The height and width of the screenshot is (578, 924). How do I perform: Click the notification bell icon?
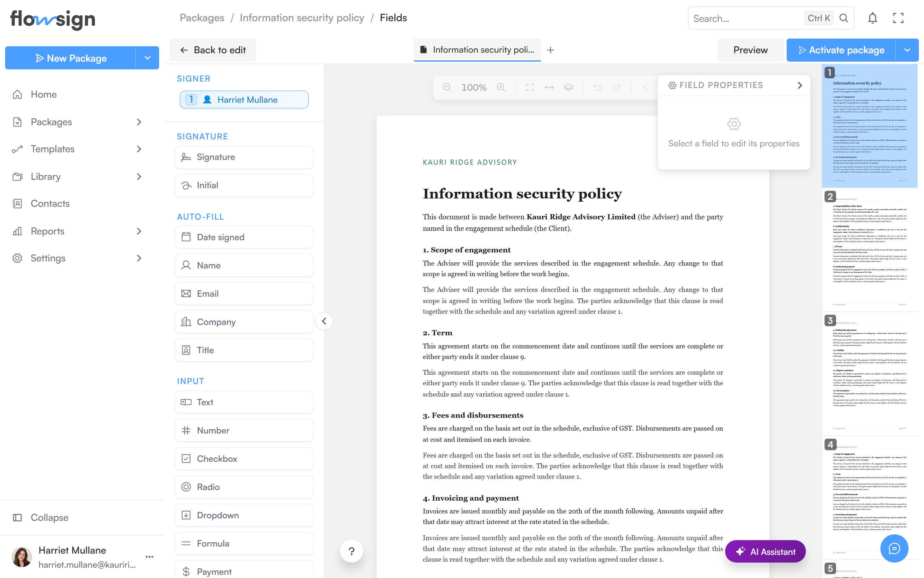872,18
